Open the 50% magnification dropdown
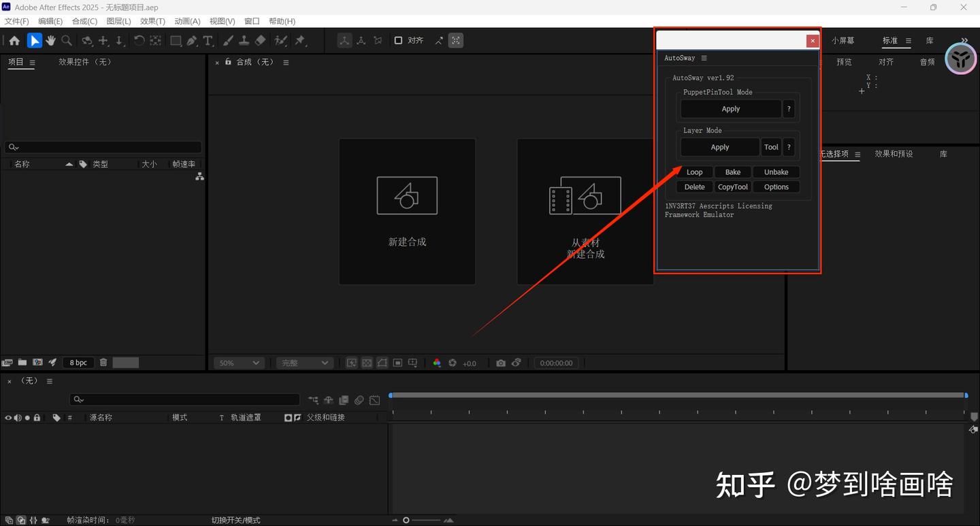Image resolution: width=980 pixels, height=526 pixels. 238,363
